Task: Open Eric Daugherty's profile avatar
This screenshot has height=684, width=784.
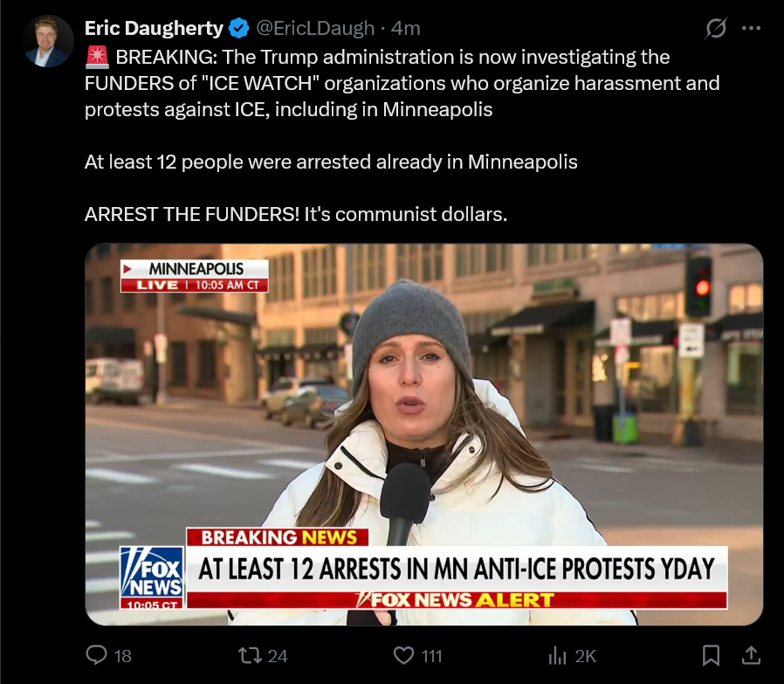Action: (48, 41)
